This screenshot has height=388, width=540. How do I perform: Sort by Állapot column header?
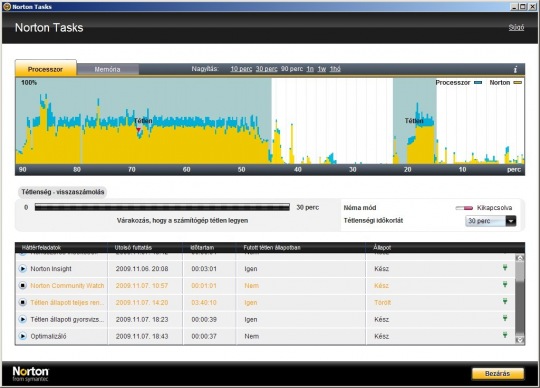tap(382, 248)
